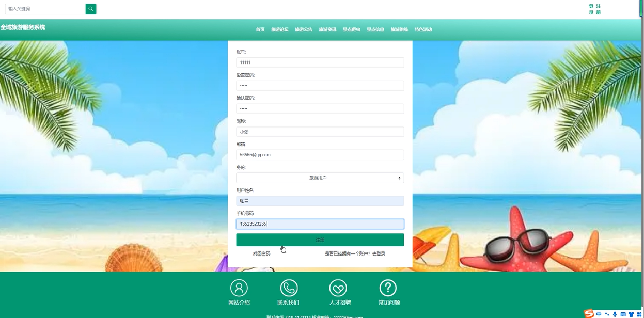Toggle Sogou Chinese/English mode 中 icon
Screen dimensions: 644x318
[599, 314]
